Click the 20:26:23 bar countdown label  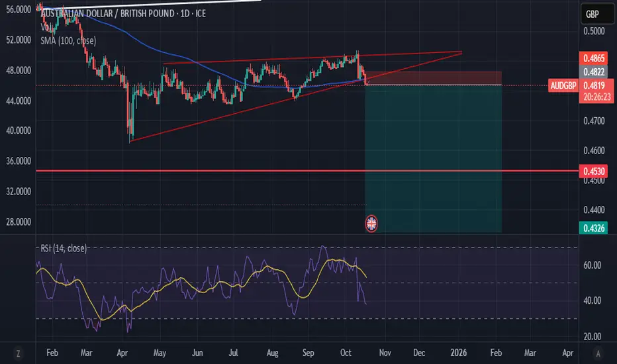point(597,97)
